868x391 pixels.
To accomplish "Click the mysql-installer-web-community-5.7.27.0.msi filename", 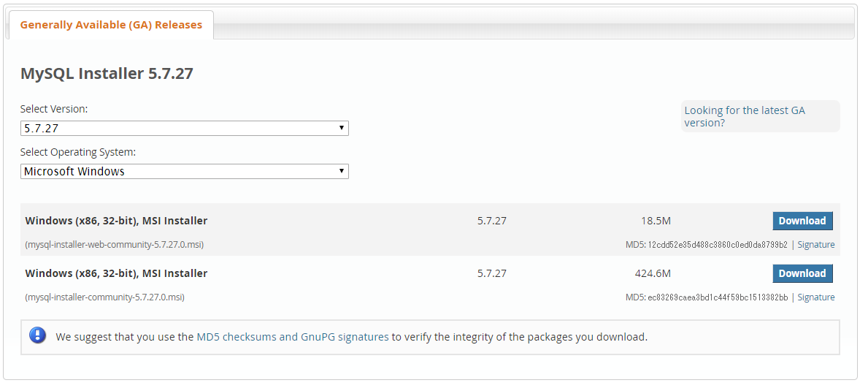I will [x=115, y=245].
